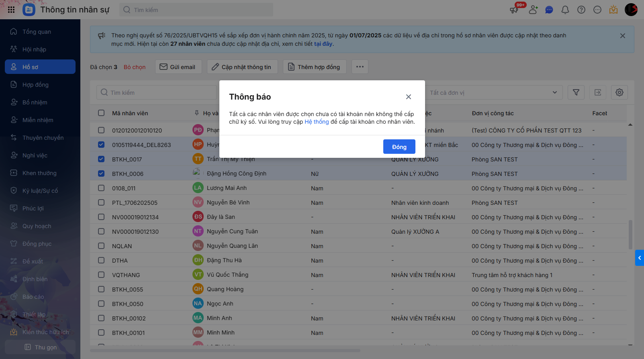644x359 pixels.
Task: Open 'Hợp đồng' in the sidebar
Action: (x=35, y=85)
